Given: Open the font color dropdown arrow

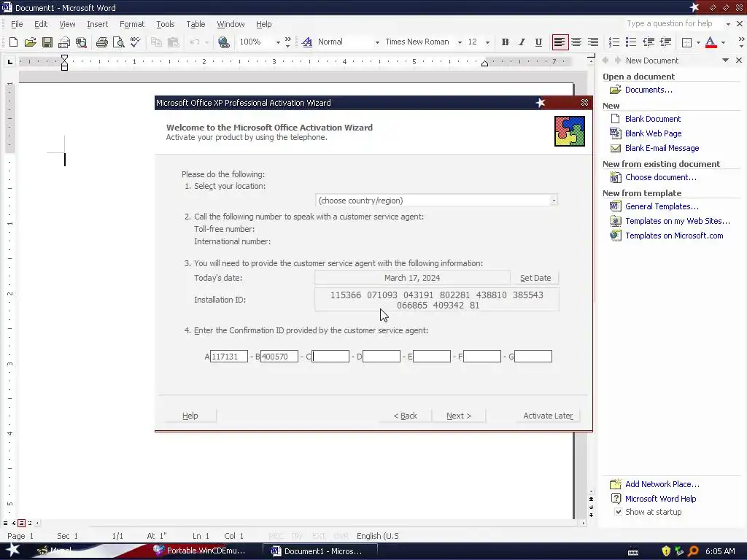Looking at the screenshot, I should tap(723, 42).
